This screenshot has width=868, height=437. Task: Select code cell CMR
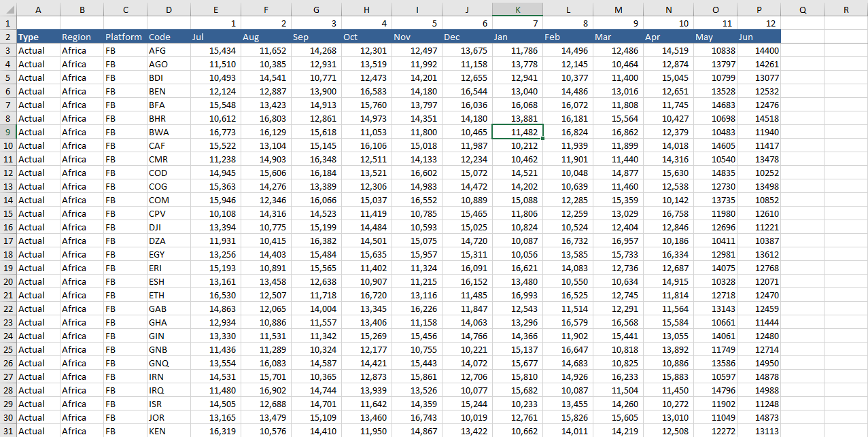pyautogui.click(x=169, y=159)
